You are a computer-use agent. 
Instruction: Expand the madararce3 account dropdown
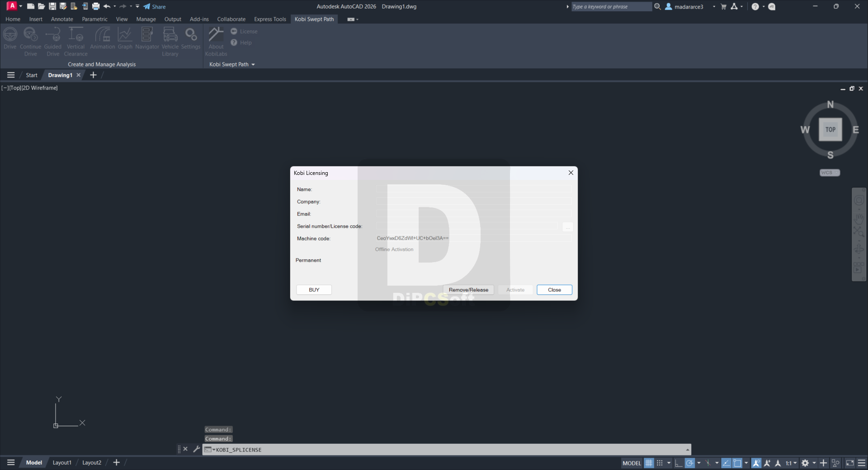pyautogui.click(x=714, y=6)
